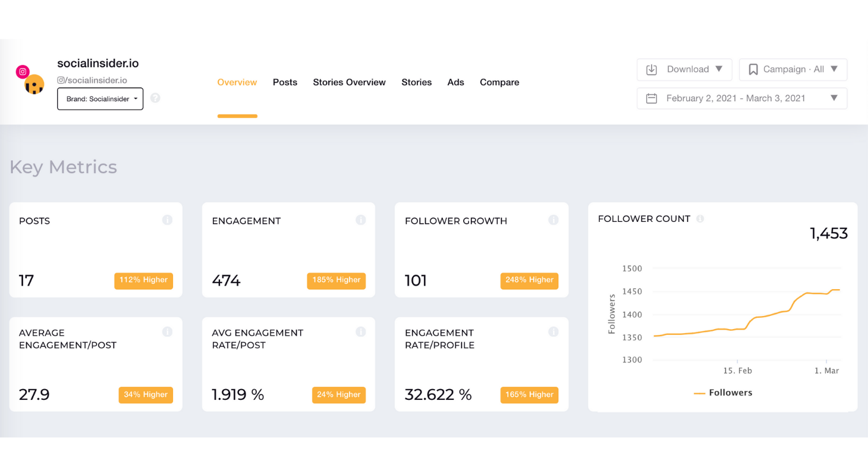This screenshot has height=476, width=868.
Task: Go to the Stories tab
Action: click(417, 82)
